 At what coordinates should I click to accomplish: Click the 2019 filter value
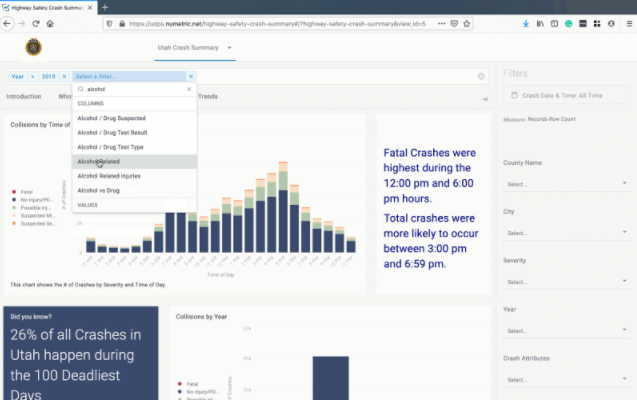point(48,76)
